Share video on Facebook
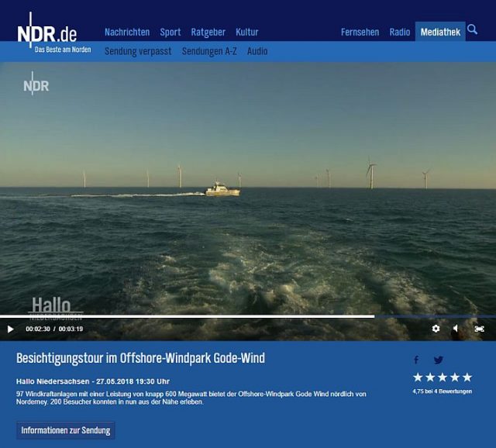 click(416, 360)
